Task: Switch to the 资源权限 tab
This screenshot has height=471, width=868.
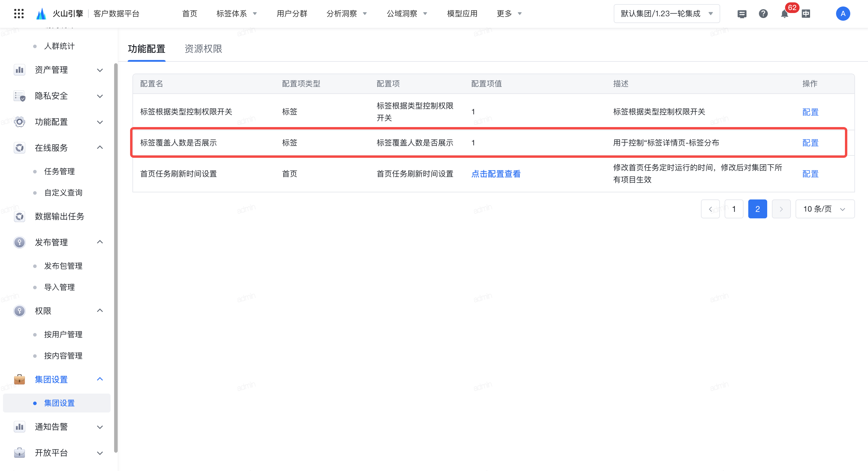Action: (x=203, y=49)
